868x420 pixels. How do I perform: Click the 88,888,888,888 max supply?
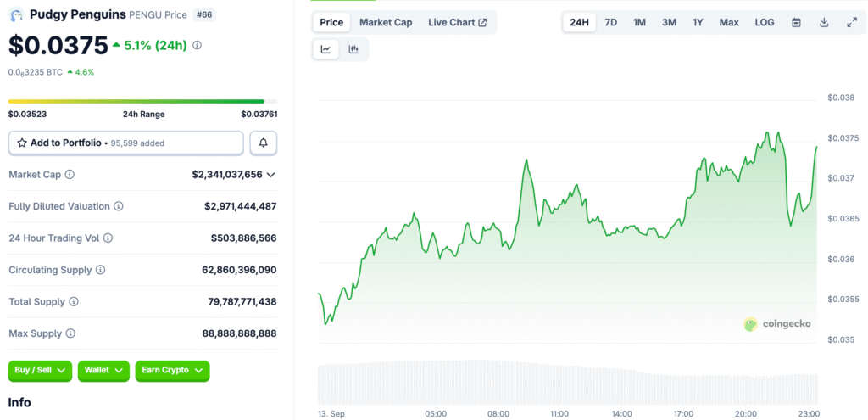point(240,333)
